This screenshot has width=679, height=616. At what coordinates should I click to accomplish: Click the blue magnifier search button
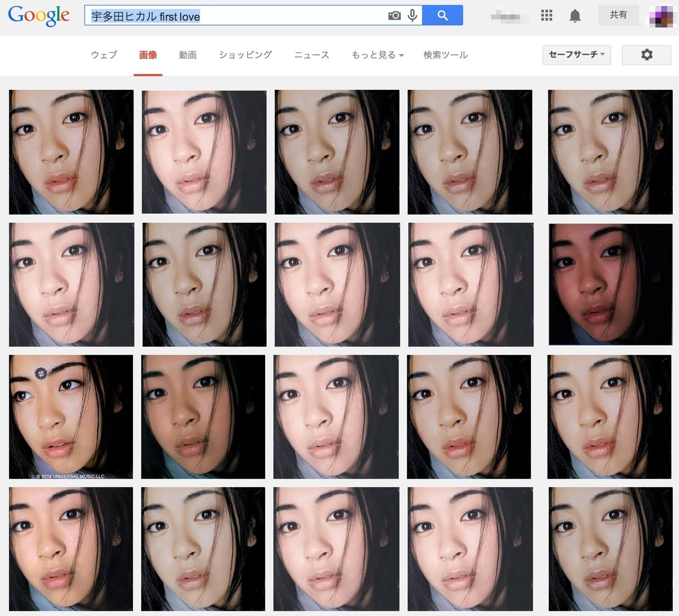(x=442, y=15)
